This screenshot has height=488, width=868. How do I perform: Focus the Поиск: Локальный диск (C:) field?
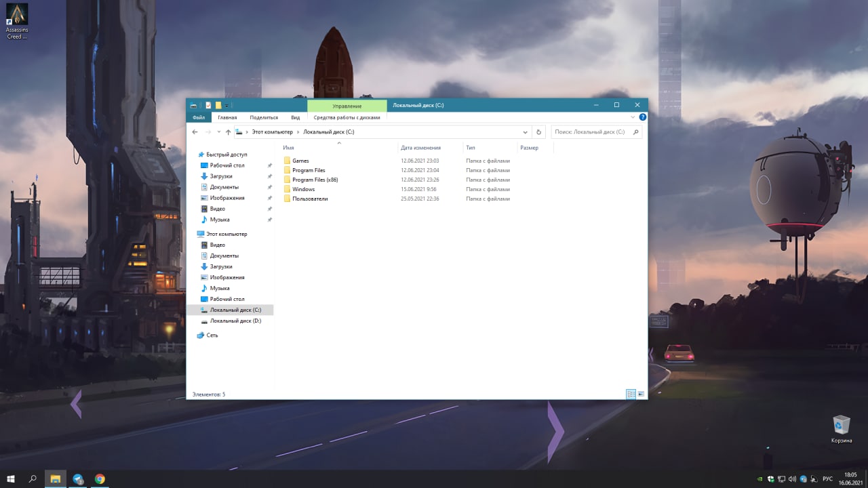pos(596,132)
